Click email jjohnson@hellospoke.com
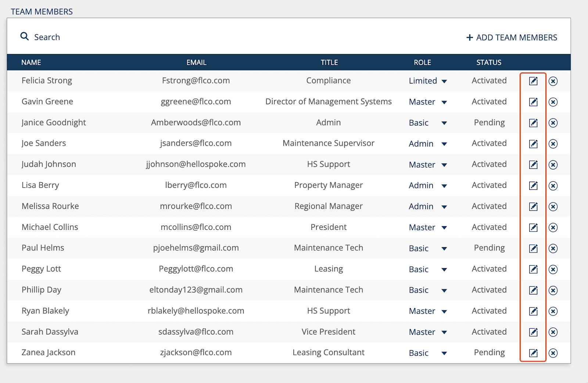588x383 pixels. pos(196,165)
